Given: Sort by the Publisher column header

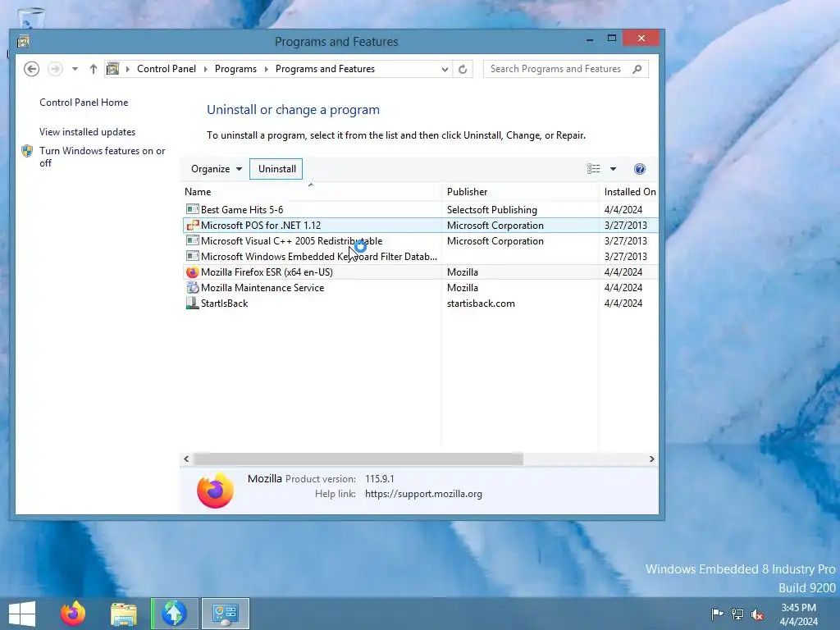Looking at the screenshot, I should tap(519, 192).
